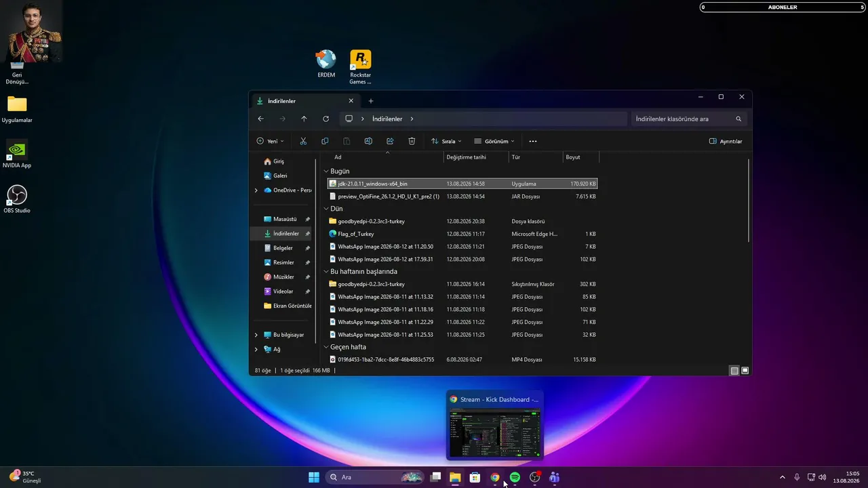The height and width of the screenshot is (488, 868).
Task: Expand the Ağ network node
Action: point(256,349)
